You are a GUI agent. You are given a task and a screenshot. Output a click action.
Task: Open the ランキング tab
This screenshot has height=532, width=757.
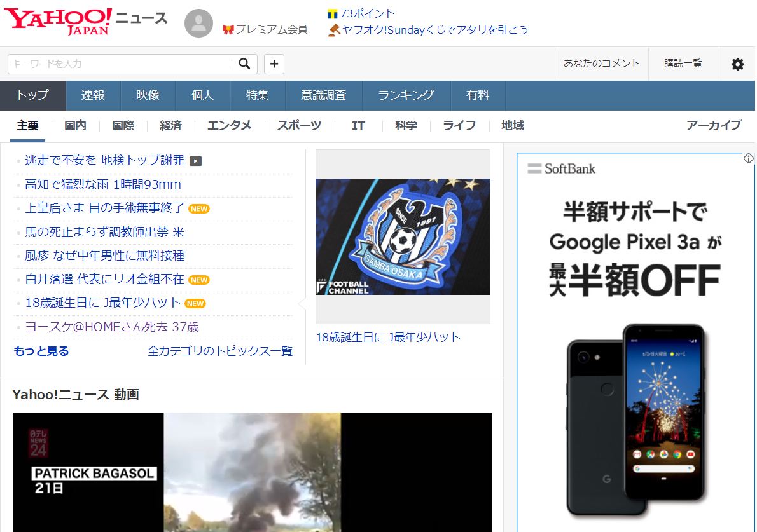[x=406, y=95]
